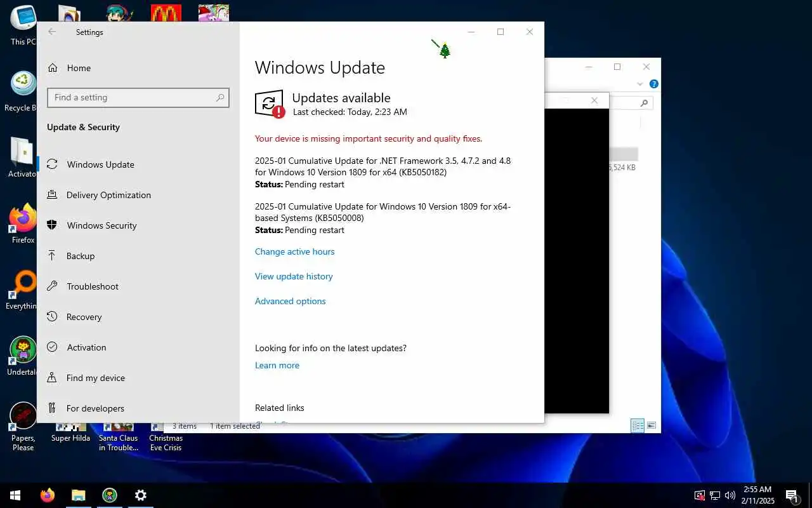The image size is (812, 508).
Task: Open Santa Claus in Trouble shortcut
Action: 118,437
